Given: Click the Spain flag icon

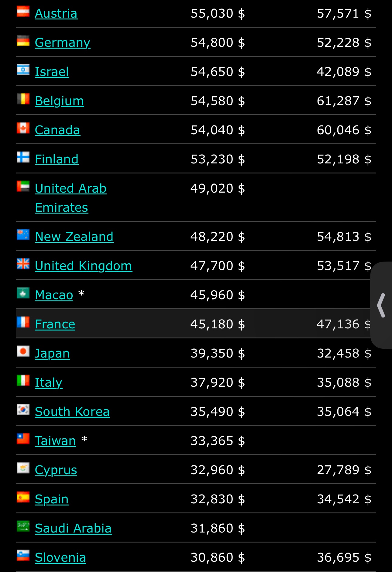Looking at the screenshot, I should click(23, 497).
